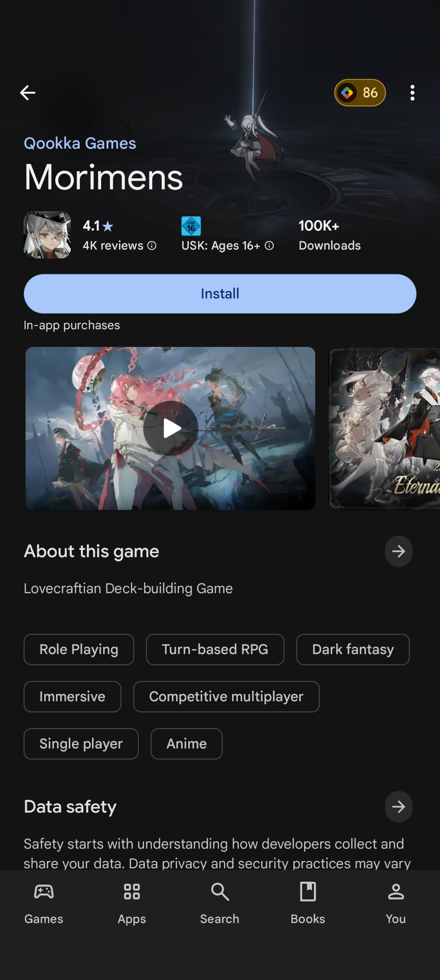Tap the In-app purchases label
The image size is (440, 980).
72,325
